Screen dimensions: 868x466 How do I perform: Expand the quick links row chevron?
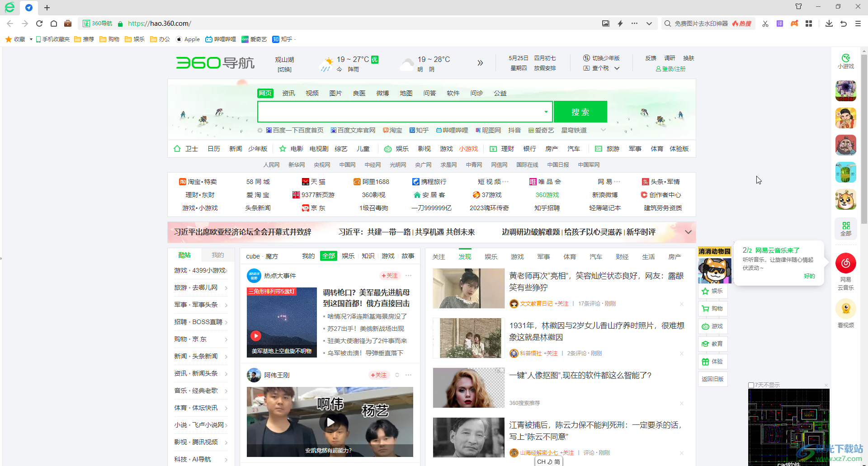pos(603,130)
